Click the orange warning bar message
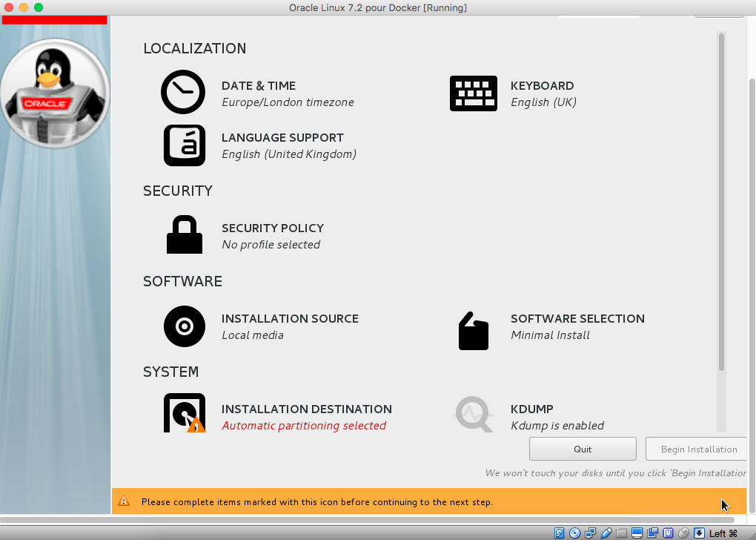Image resolution: width=756 pixels, height=540 pixels. [x=317, y=502]
